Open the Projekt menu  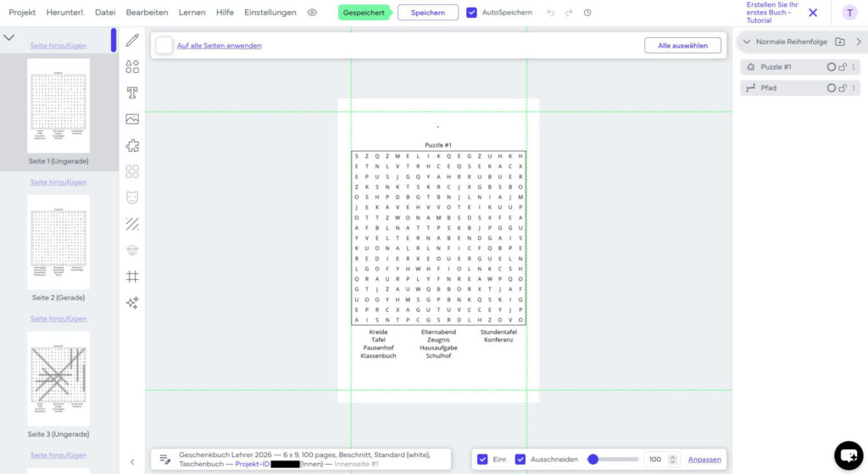point(22,12)
